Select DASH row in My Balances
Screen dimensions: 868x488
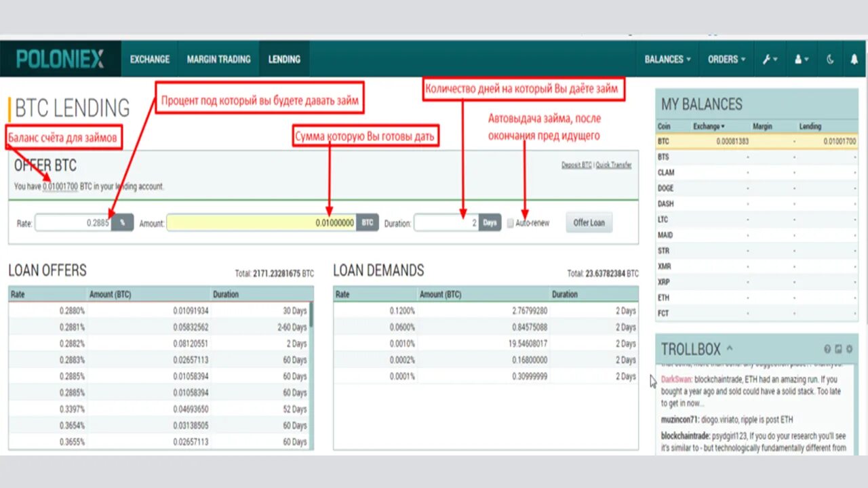757,203
